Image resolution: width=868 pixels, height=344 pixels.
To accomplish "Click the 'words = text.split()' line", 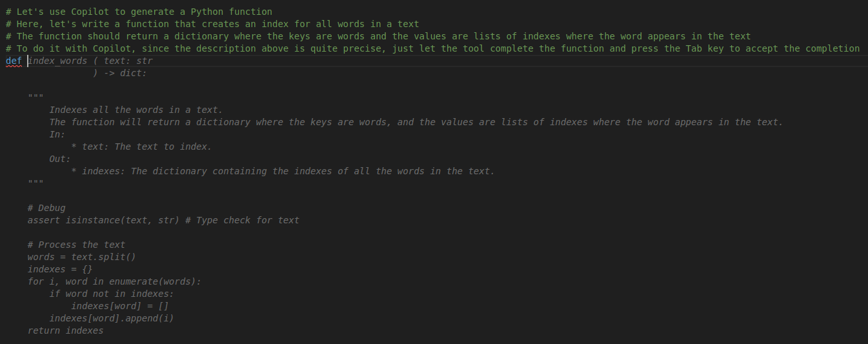I will click(x=81, y=257).
